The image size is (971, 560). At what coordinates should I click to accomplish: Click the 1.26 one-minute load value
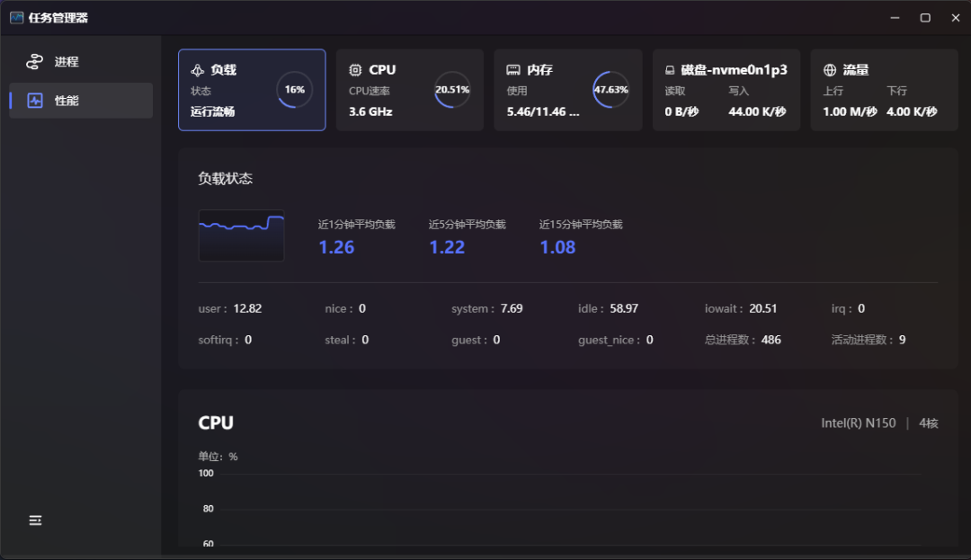coord(336,247)
